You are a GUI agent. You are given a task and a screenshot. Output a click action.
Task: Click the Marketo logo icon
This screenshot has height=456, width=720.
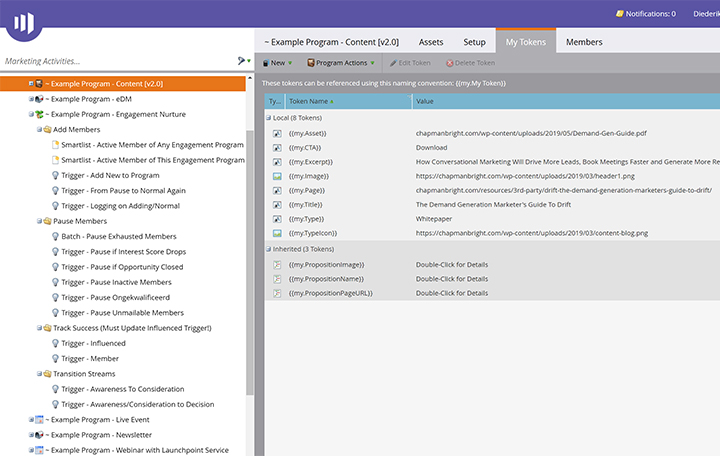point(24,22)
